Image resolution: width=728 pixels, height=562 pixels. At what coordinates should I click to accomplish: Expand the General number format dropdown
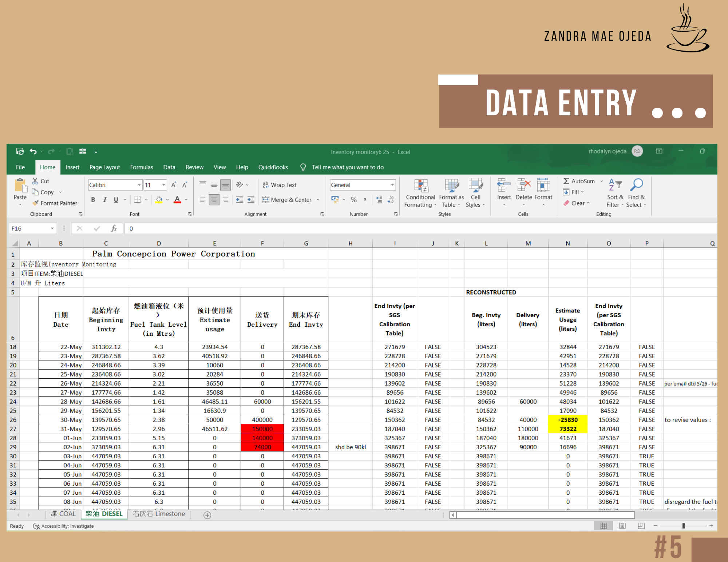tap(392, 185)
